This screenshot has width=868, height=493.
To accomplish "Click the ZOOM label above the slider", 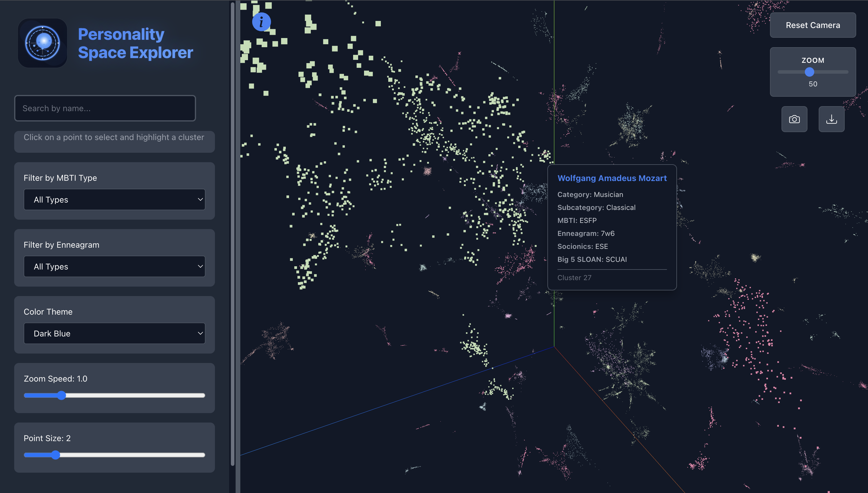I will tap(813, 60).
